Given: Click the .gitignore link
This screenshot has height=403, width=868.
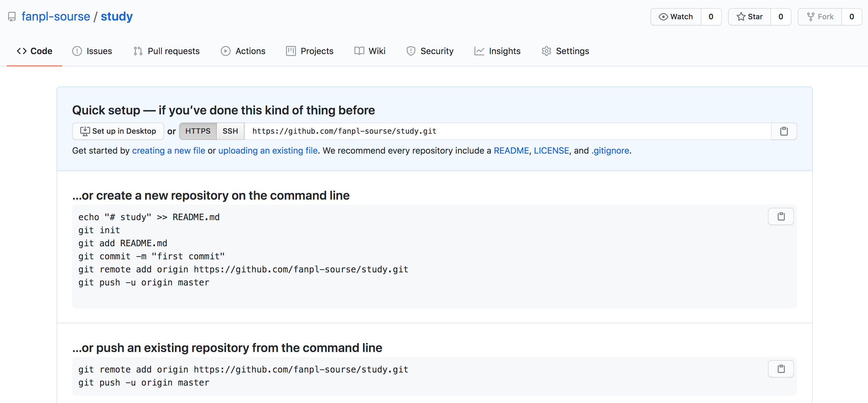Looking at the screenshot, I should [x=610, y=151].
